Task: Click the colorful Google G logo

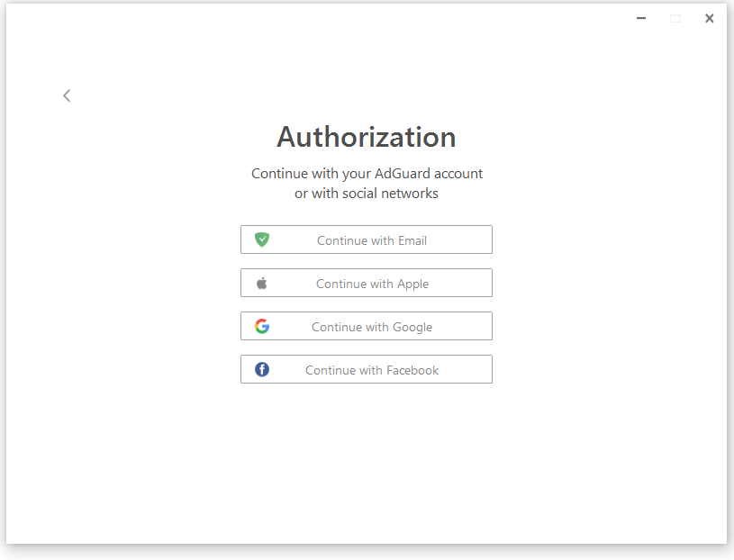Action: pos(262,326)
